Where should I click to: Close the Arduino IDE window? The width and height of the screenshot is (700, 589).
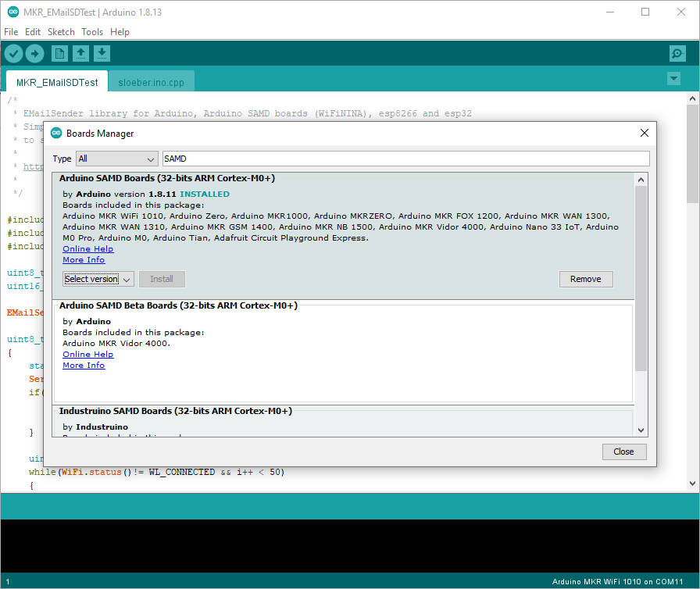pos(680,12)
